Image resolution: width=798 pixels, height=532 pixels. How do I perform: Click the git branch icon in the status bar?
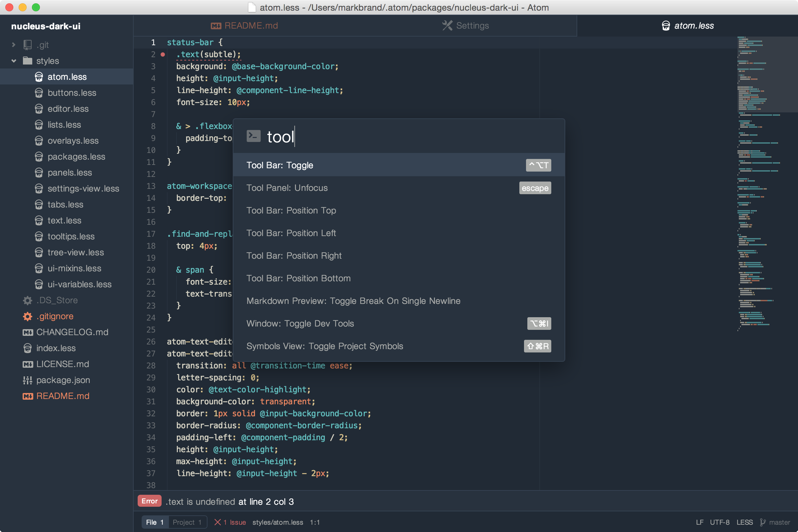(x=763, y=522)
